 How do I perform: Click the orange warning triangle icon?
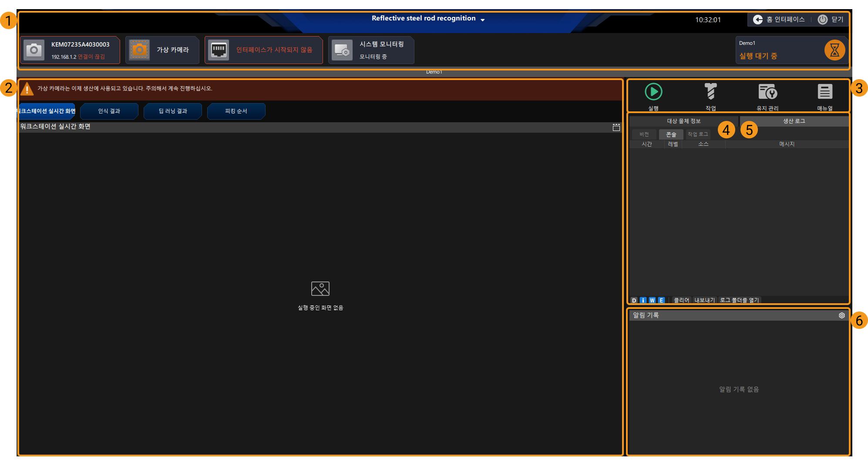pyautogui.click(x=27, y=89)
